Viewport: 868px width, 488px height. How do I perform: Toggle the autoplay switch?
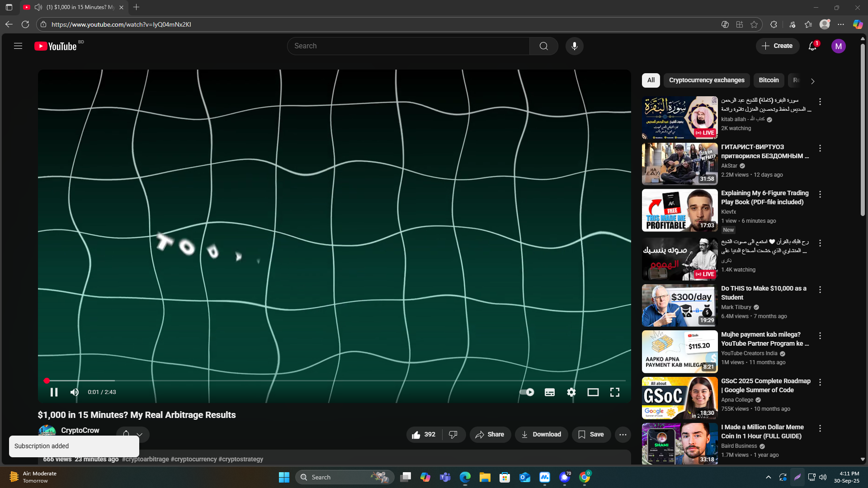[x=527, y=392]
